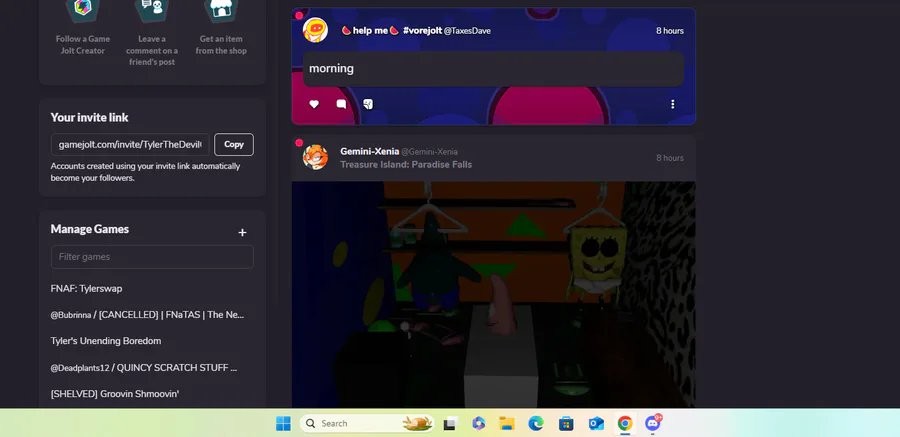The height and width of the screenshot is (437, 900).
Task: Open File Explorer from the taskbar
Action: tap(507, 424)
